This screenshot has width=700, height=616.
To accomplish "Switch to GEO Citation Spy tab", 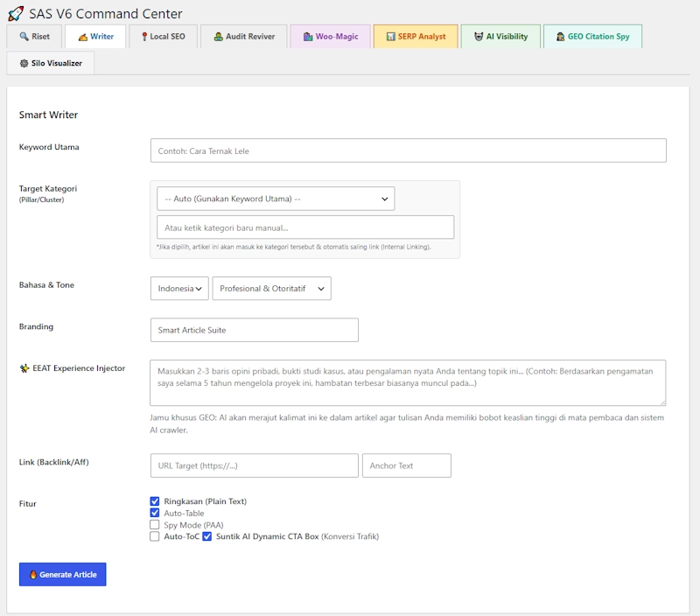I will click(x=593, y=37).
